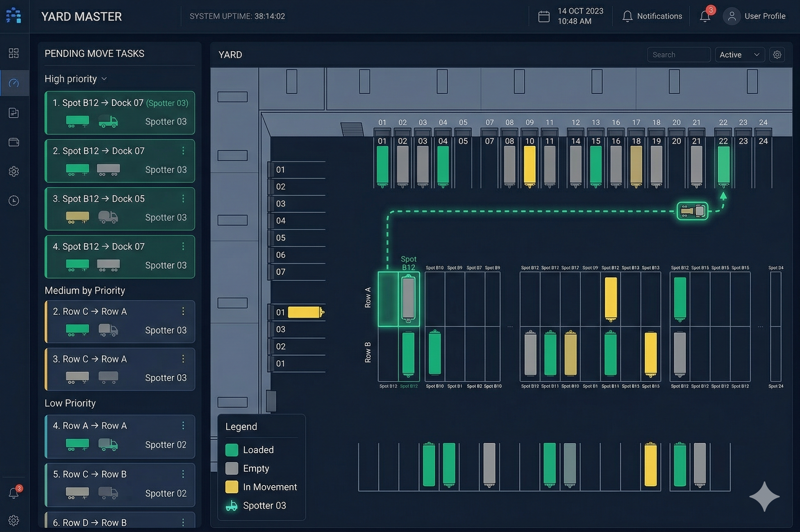This screenshot has width=800, height=532.
Task: Open the calendar icon next to date
Action: 544,16
